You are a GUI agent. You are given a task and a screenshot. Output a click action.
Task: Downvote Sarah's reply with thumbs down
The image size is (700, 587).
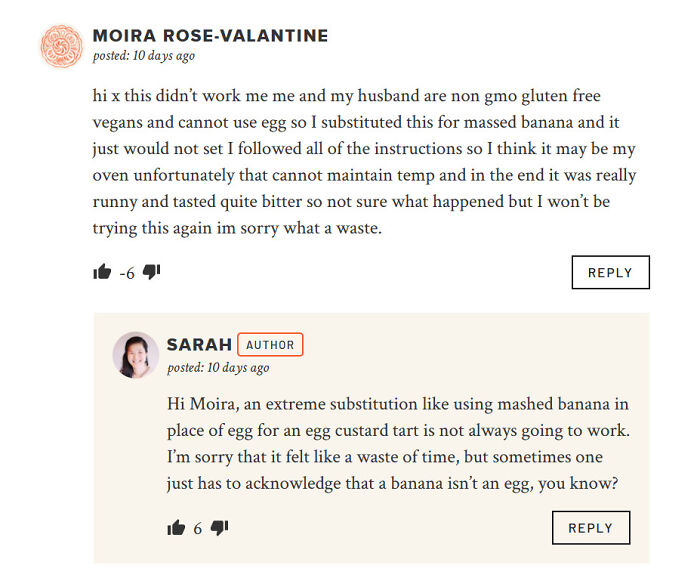tap(220, 528)
